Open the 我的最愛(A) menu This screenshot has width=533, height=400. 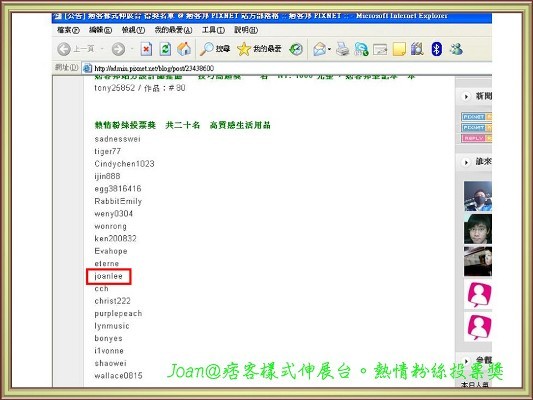click(x=173, y=30)
